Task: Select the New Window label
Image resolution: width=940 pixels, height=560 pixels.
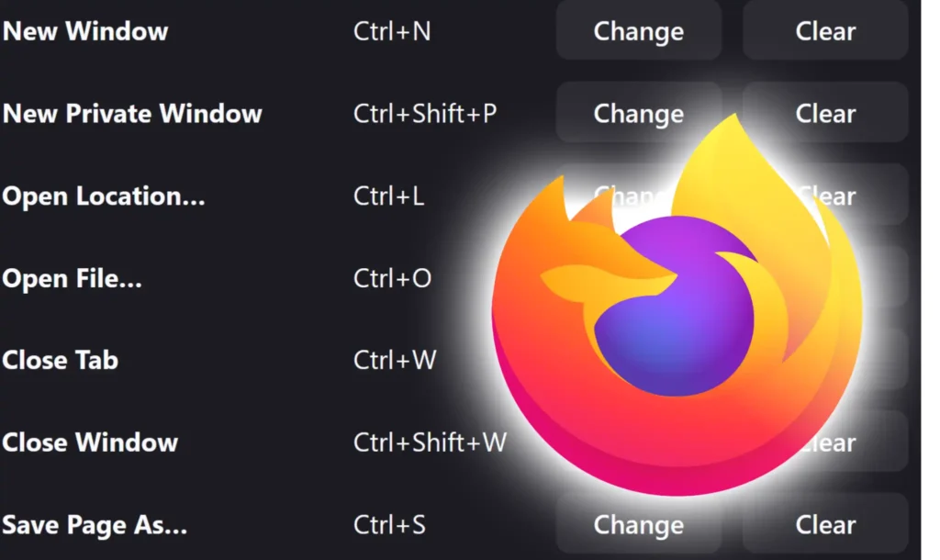Action: [x=85, y=31]
